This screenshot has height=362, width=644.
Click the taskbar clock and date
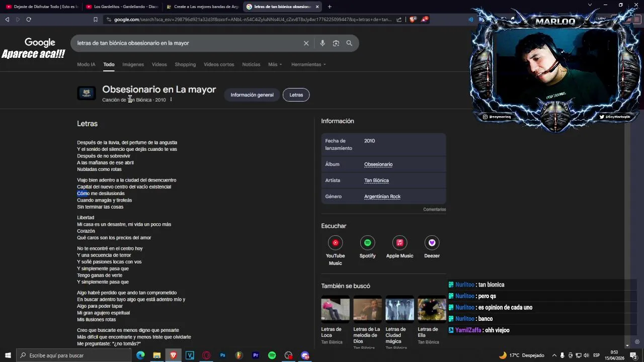pos(614,355)
